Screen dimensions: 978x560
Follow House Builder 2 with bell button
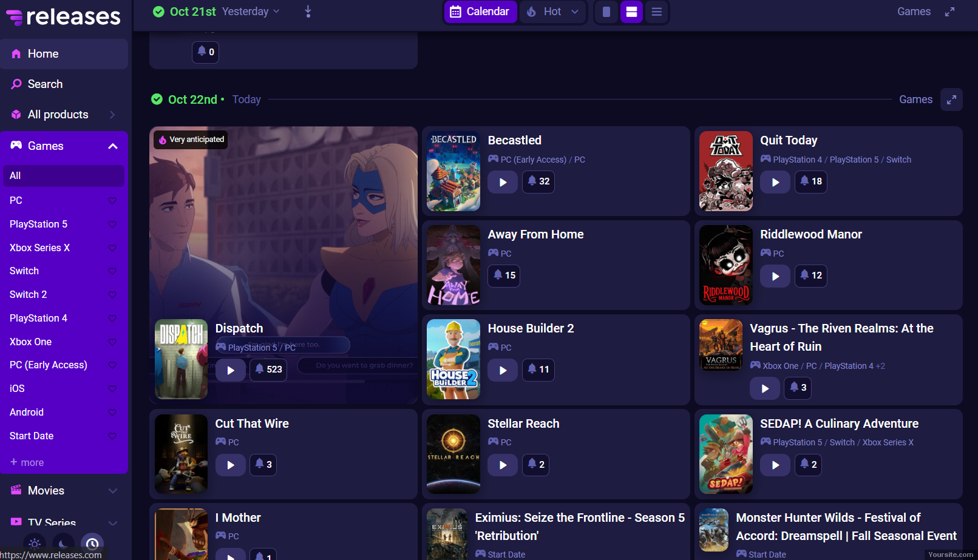pyautogui.click(x=538, y=369)
